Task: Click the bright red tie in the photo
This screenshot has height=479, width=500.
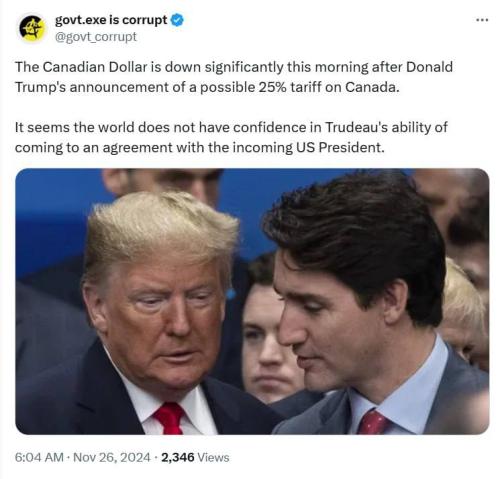Action: (x=169, y=418)
